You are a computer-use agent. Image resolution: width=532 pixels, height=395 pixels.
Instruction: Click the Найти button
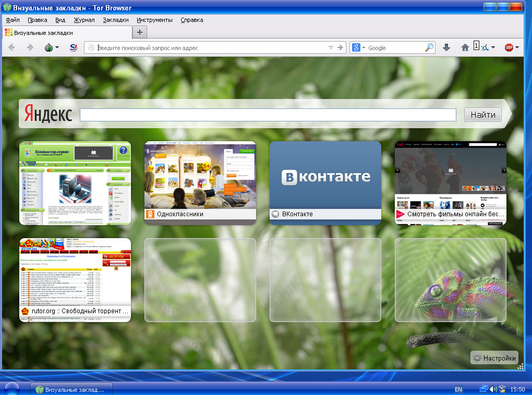pyautogui.click(x=483, y=115)
